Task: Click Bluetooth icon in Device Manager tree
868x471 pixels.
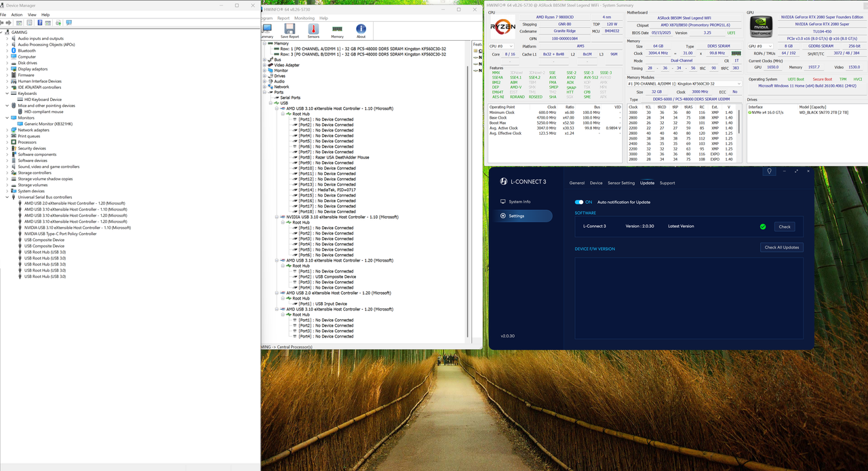Action: tap(14, 51)
